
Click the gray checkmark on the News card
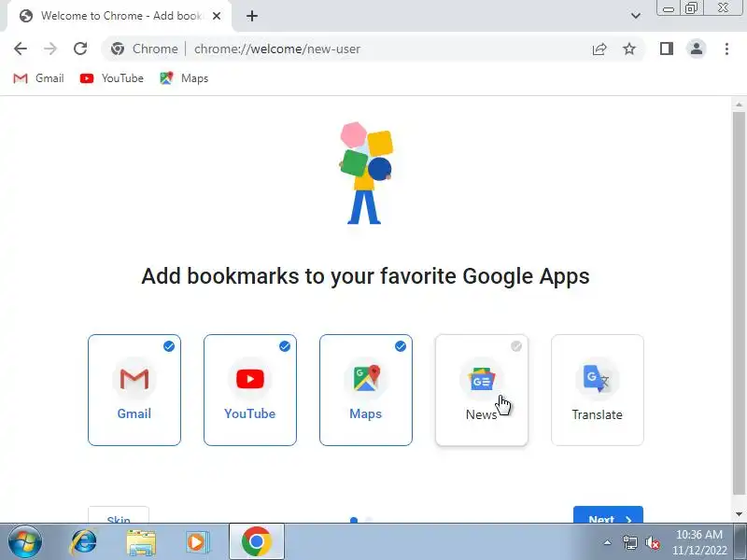tap(516, 346)
